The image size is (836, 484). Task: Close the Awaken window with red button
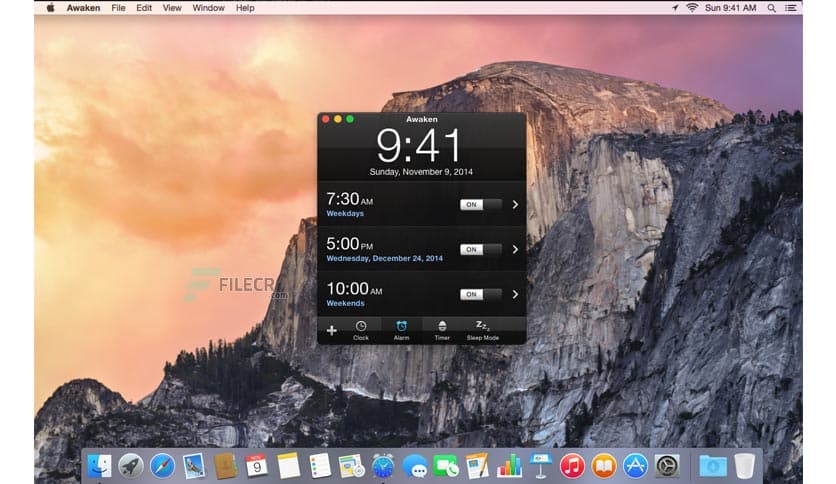coord(326,119)
